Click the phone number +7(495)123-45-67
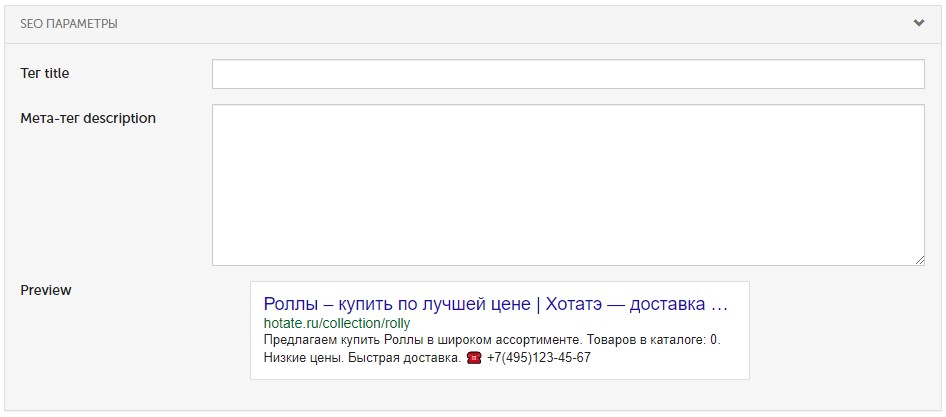 pyautogui.click(x=539, y=358)
